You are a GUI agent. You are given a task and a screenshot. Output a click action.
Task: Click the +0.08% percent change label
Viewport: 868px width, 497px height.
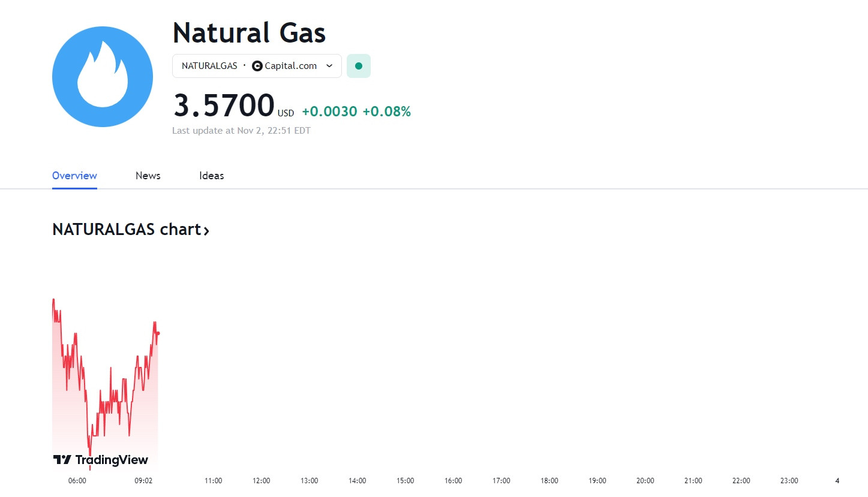(386, 112)
